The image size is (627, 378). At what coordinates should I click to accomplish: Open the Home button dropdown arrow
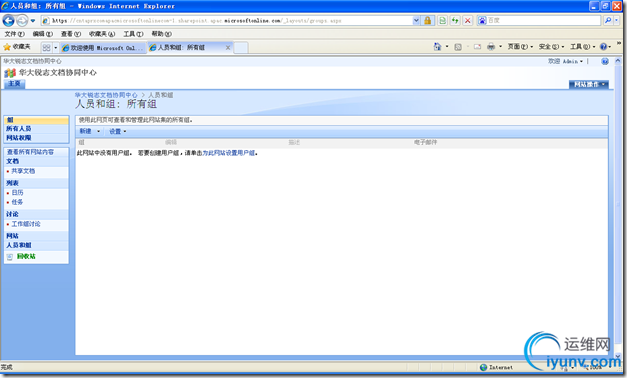point(447,47)
